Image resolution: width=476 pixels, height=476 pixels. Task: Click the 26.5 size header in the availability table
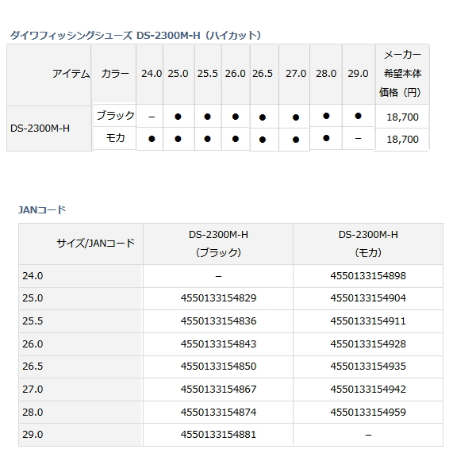coord(263,74)
